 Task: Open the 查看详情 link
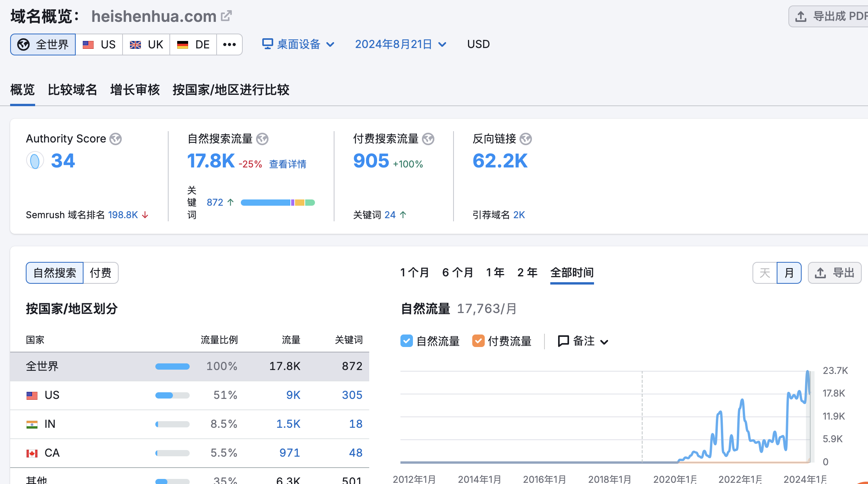288,164
